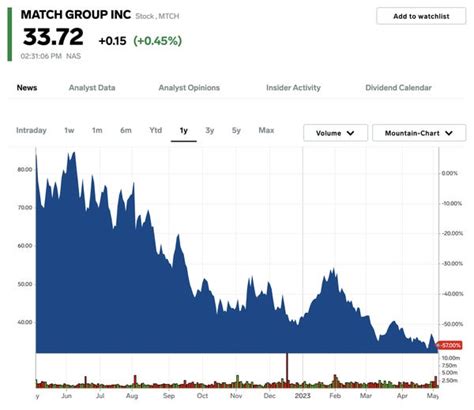Viewport: 474px width, 410px height.
Task: Click the Add to watchlist button
Action: 421,16
